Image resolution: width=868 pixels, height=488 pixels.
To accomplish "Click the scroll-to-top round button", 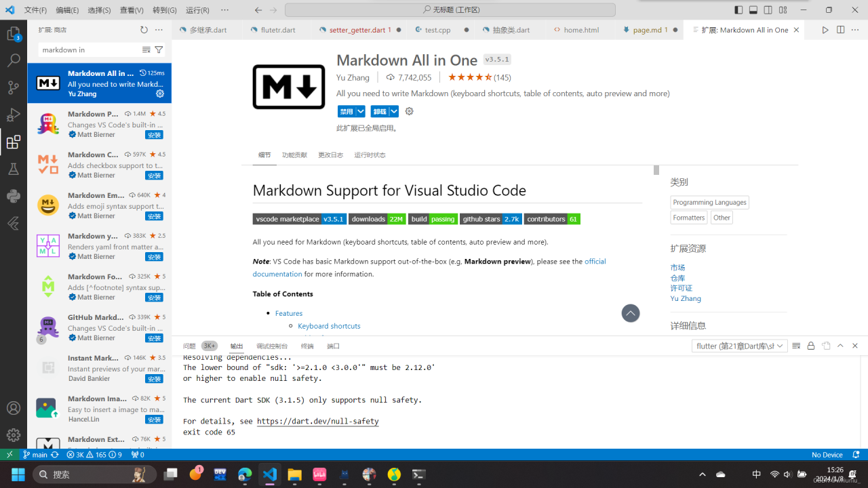I will point(631,313).
